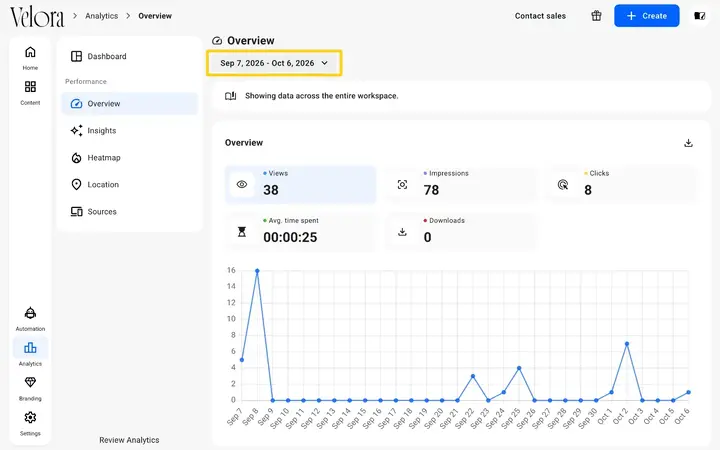This screenshot has height=450, width=720.
Task: Click the Clicks cursor icon
Action: [x=562, y=185]
